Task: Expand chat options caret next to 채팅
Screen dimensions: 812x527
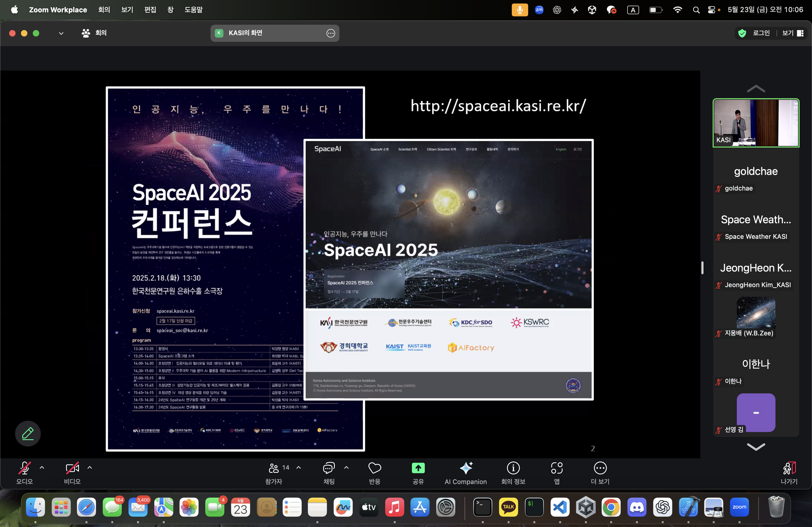Action: point(346,468)
